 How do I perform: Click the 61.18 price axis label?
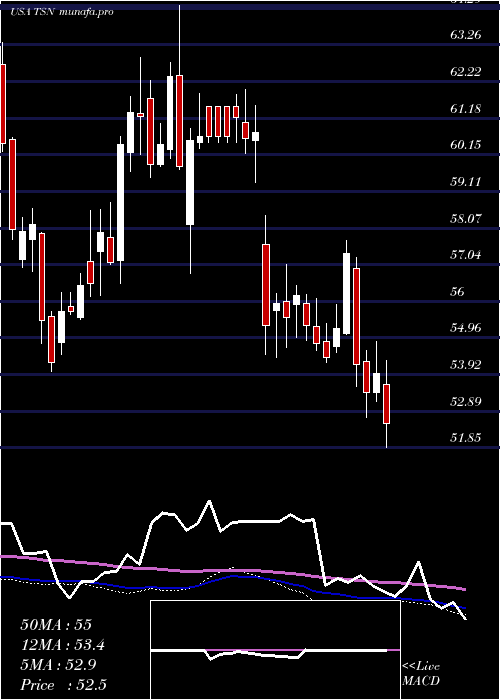466,108
